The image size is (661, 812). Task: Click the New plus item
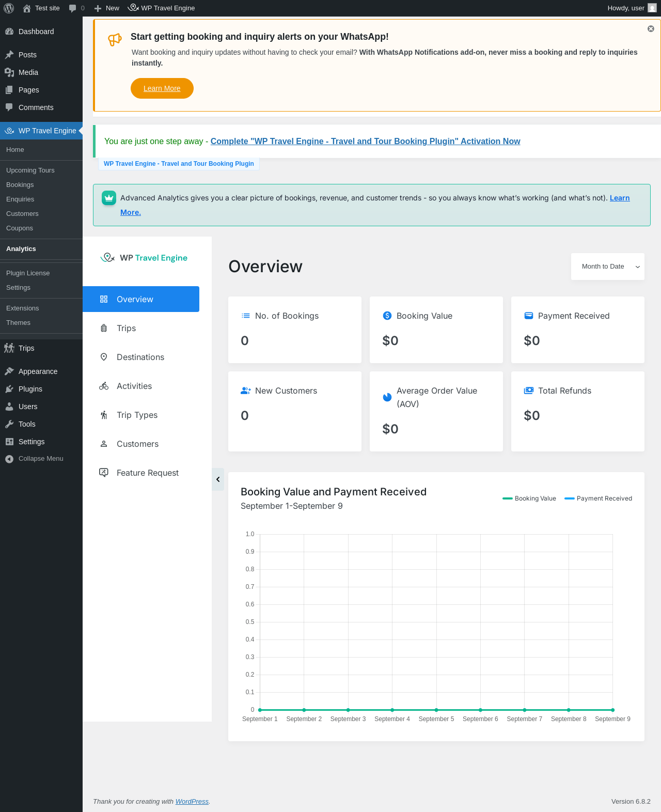tap(106, 8)
